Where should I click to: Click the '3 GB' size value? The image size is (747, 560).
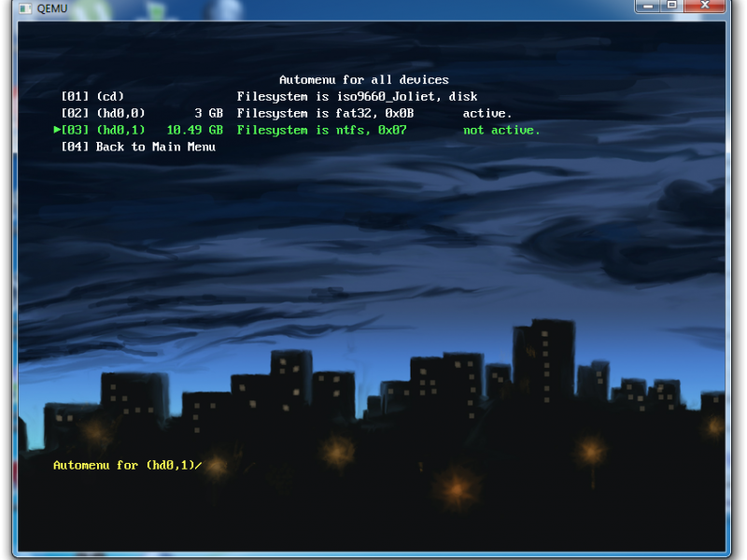pyautogui.click(x=208, y=113)
